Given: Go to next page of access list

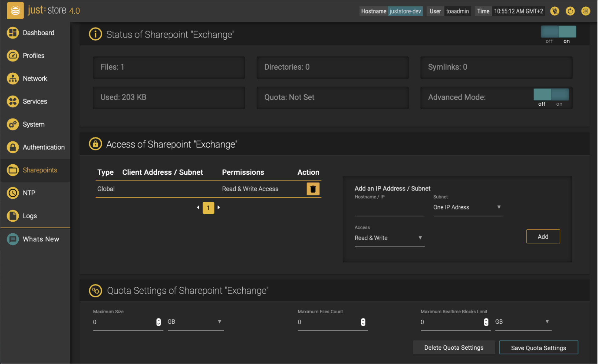Looking at the screenshot, I should 219,208.
